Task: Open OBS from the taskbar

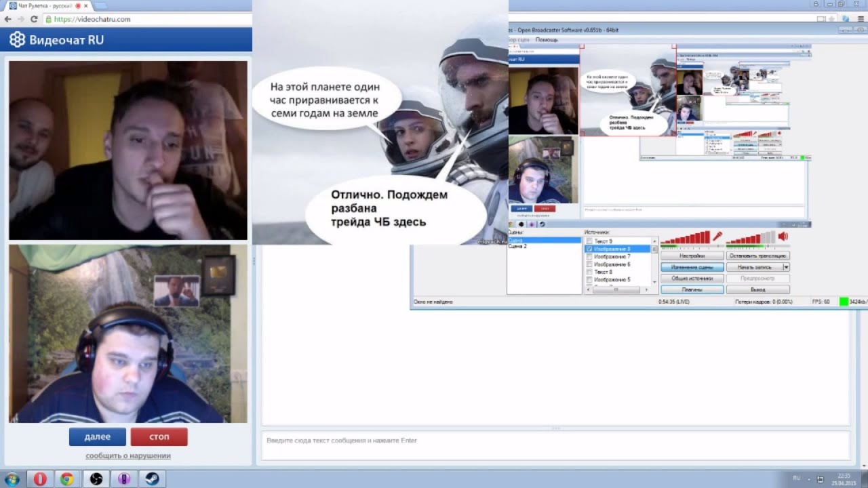Action: click(96, 479)
